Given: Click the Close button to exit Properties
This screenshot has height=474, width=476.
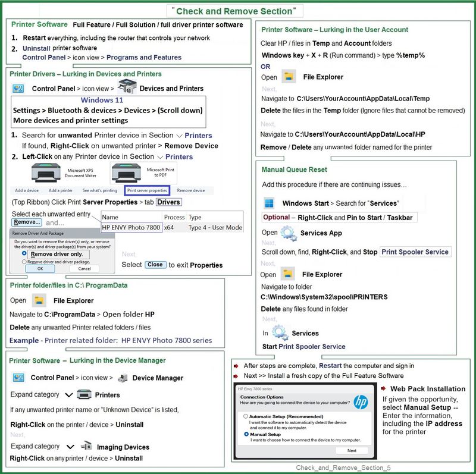Looking at the screenshot, I should click(155, 265).
